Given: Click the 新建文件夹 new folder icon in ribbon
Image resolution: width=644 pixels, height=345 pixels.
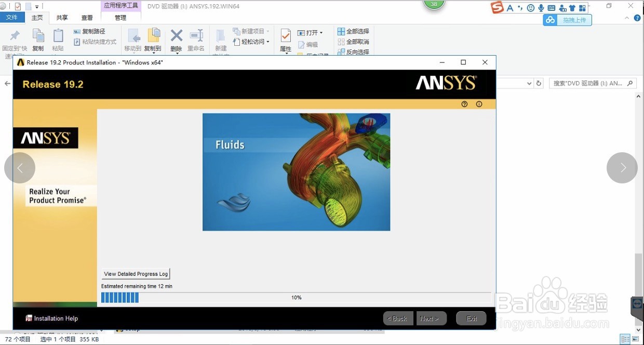Looking at the screenshot, I should click(221, 35).
